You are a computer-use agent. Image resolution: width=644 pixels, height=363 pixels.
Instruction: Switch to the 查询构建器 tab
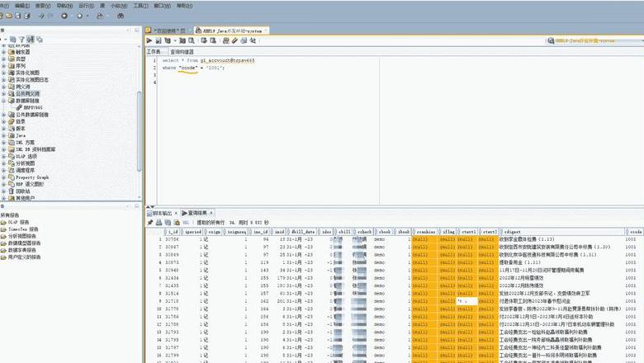click(182, 52)
